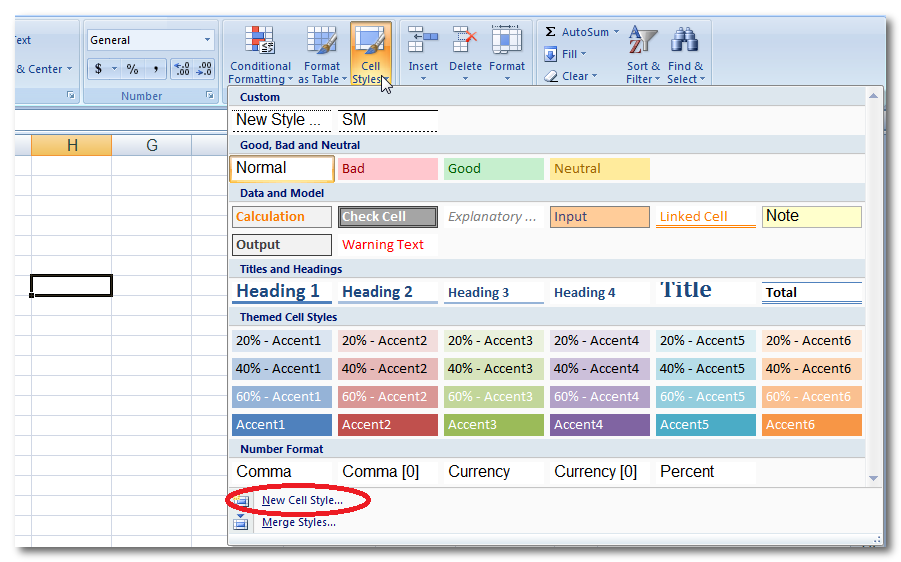Viewport: 901px width, 562px height.
Task: Open the Format cells icon
Action: [x=507, y=41]
